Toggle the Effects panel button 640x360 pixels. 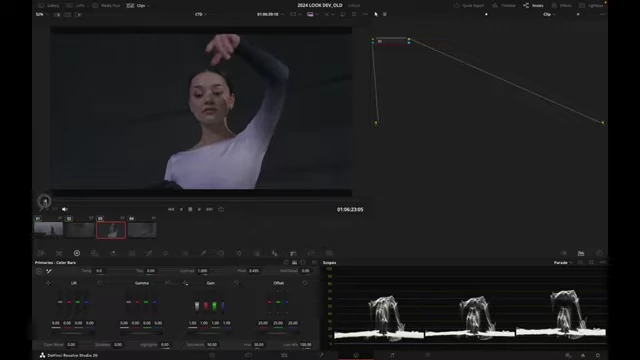pos(562,6)
